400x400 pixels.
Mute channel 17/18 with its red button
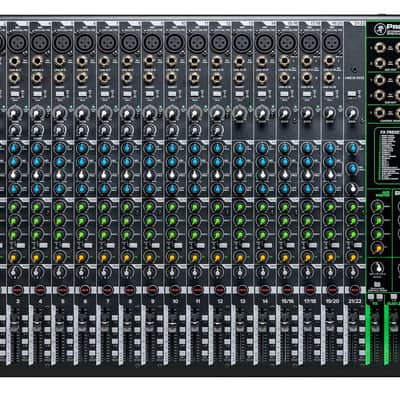pyautogui.click(x=309, y=290)
